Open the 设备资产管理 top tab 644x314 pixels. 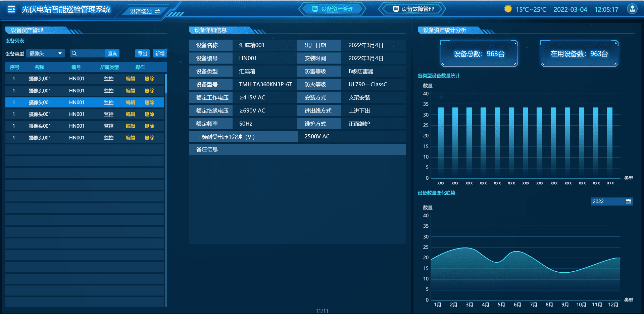coord(333,9)
